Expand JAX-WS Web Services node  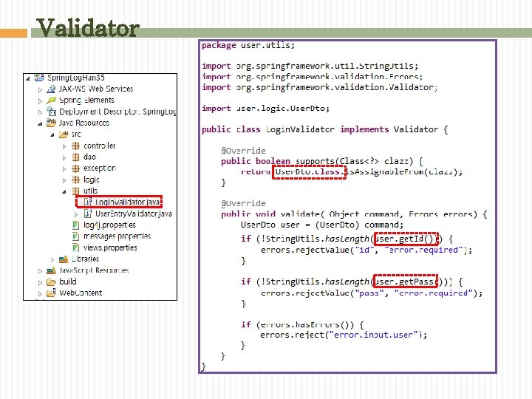tap(40, 90)
